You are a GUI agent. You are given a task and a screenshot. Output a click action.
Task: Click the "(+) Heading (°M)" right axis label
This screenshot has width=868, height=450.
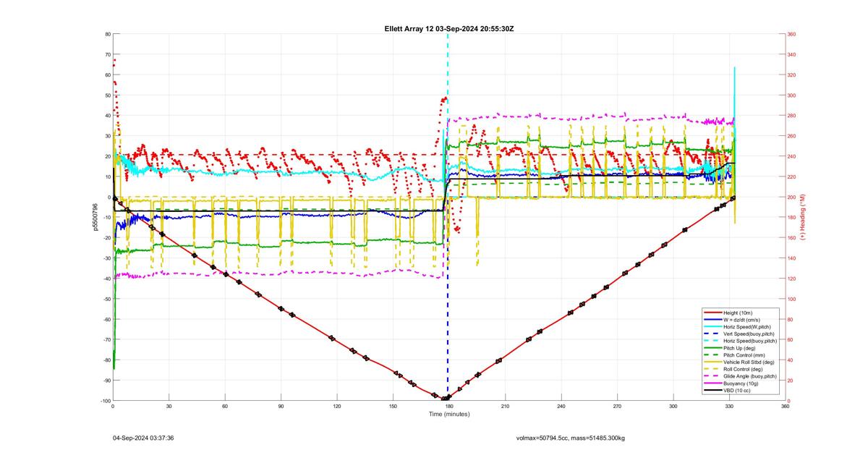[x=803, y=217]
